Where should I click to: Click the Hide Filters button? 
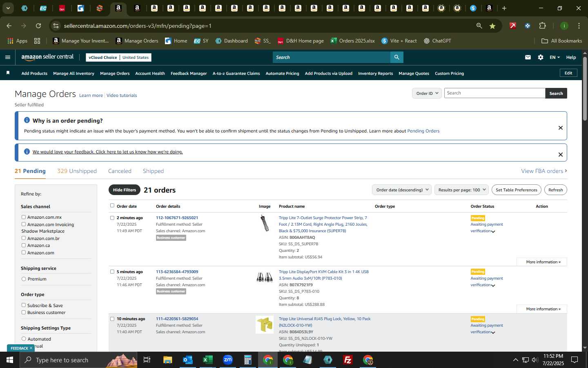tap(125, 190)
